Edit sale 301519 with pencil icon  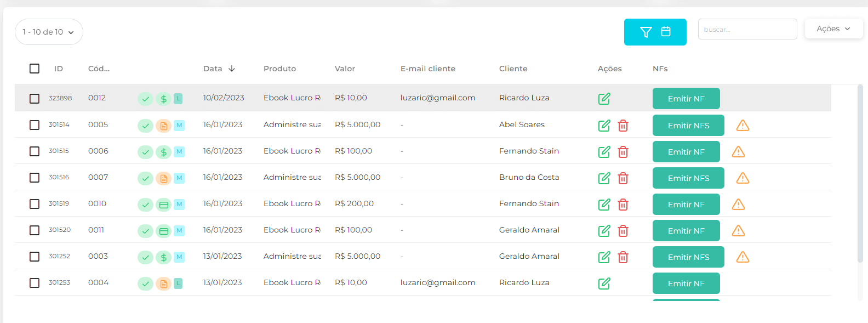pos(604,205)
